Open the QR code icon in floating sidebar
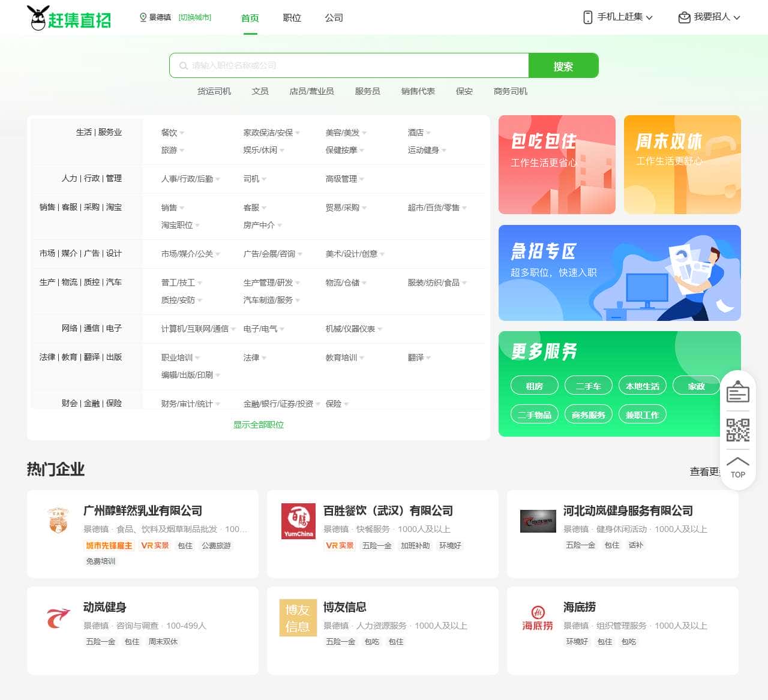 click(x=737, y=429)
